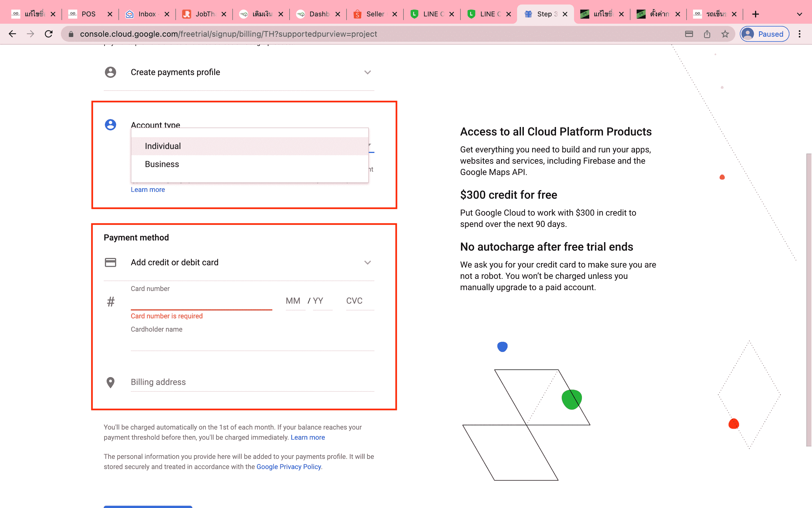Click the hash card number icon
Viewport: 812px width, 508px height.
pyautogui.click(x=111, y=301)
